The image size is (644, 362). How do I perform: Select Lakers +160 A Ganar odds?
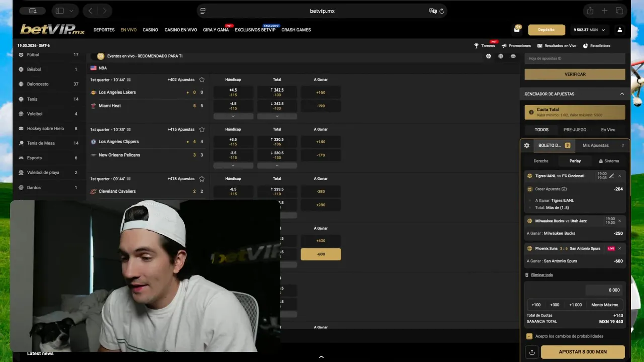(320, 92)
